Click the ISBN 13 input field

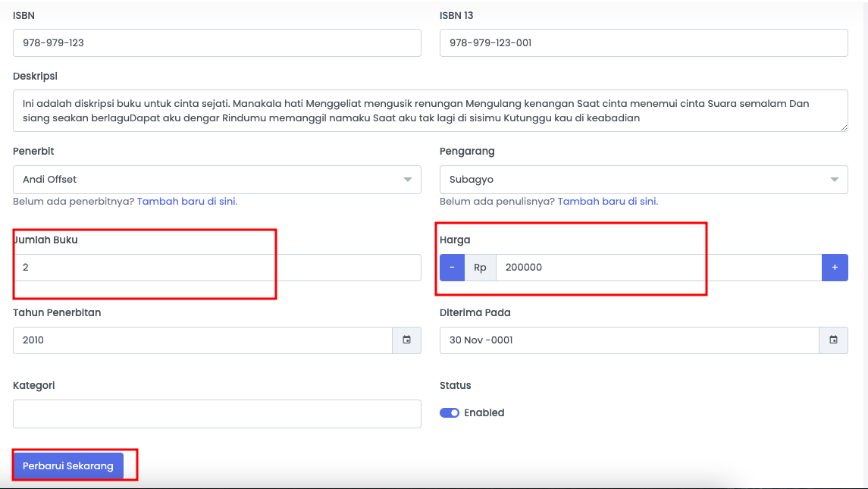click(x=644, y=42)
